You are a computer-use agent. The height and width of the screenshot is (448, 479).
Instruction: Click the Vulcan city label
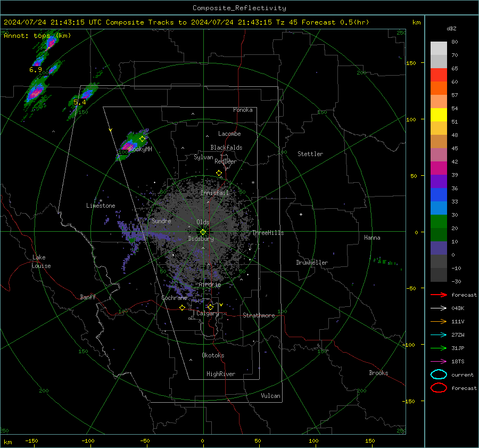pyautogui.click(x=270, y=396)
